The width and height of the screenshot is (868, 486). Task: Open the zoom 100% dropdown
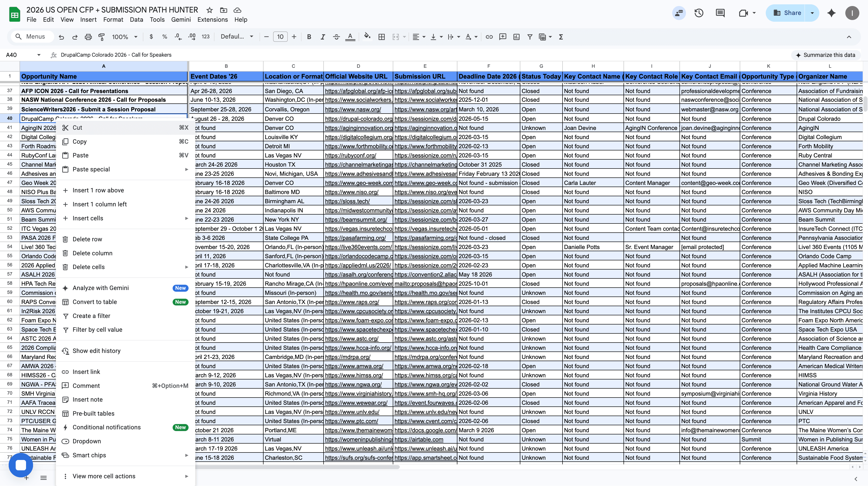click(x=125, y=37)
